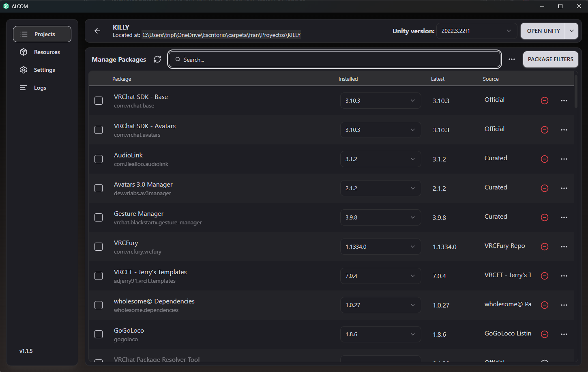Open more actions for VRCFT - Jerry's Templates

(x=564, y=276)
